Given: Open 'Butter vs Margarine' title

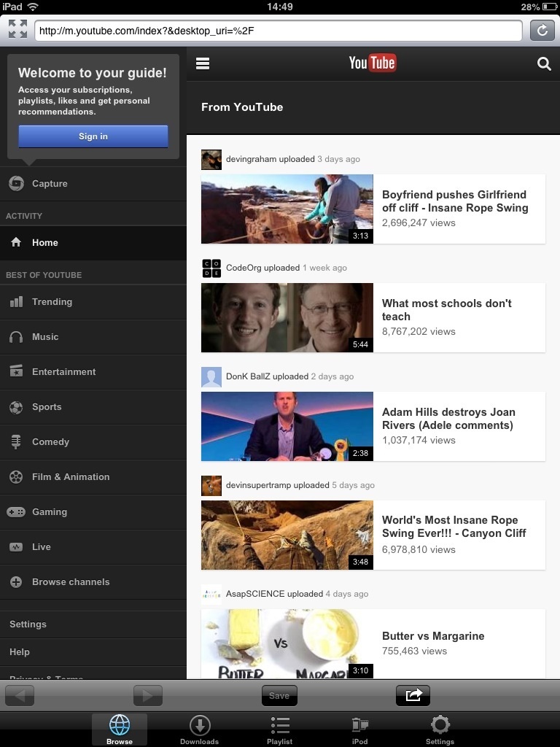Looking at the screenshot, I should 433,636.
